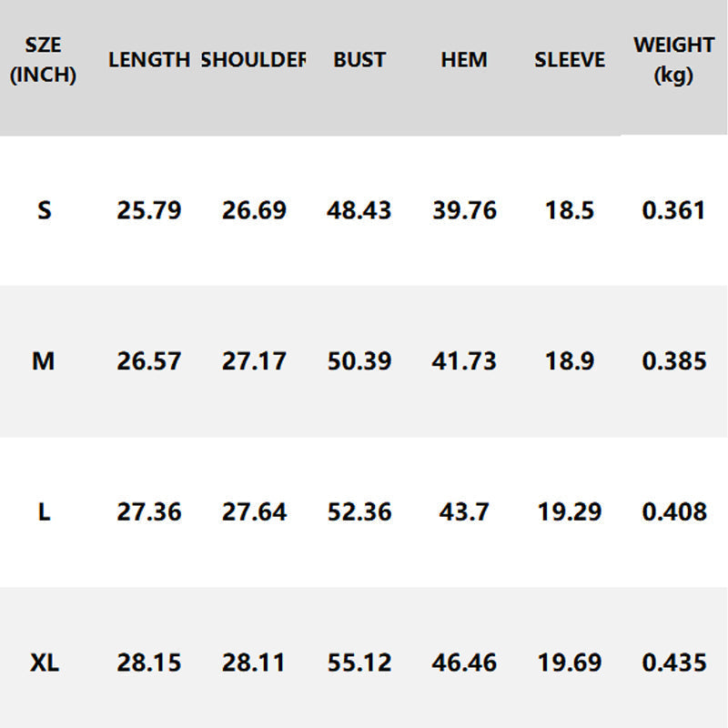Click the SHOULDER column header

[x=253, y=60]
